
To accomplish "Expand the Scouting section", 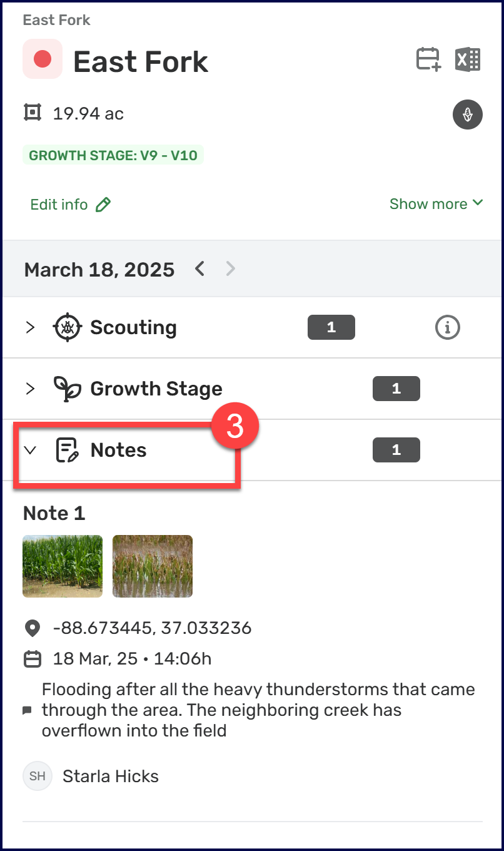I will tap(30, 327).
